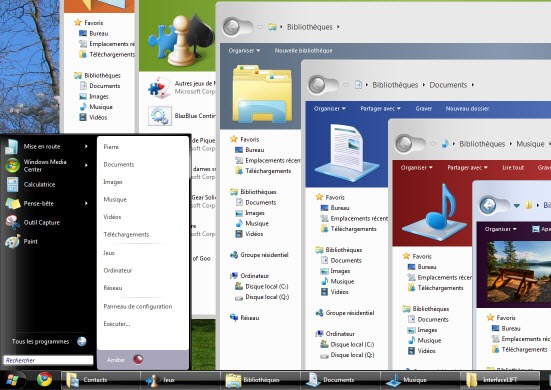Switch to the Jeux taskbar button
The height and width of the screenshot is (390, 551).
(x=180, y=380)
